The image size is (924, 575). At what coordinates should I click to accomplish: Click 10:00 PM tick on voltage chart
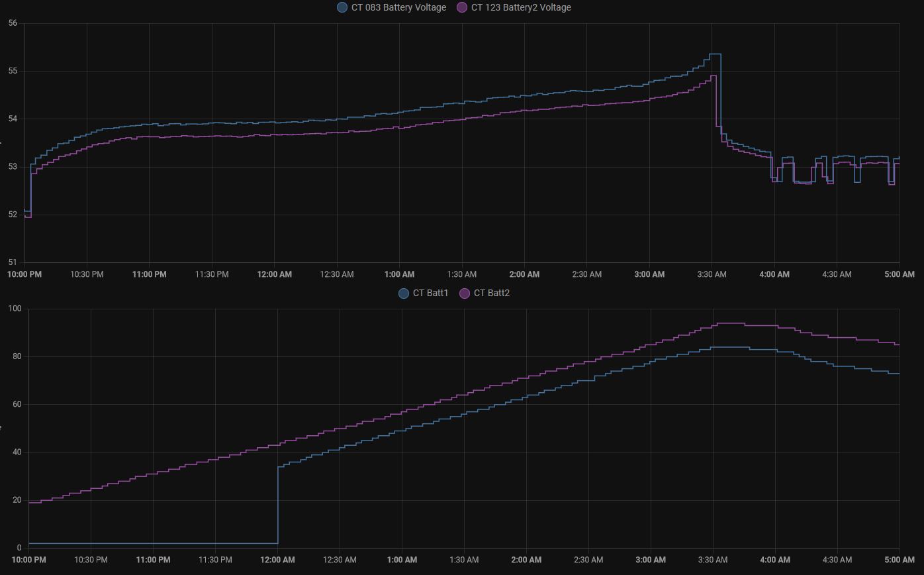tap(24, 274)
